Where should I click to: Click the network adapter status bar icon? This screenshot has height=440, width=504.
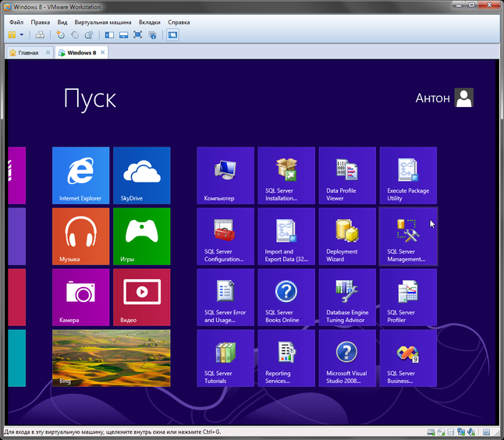pos(461,432)
